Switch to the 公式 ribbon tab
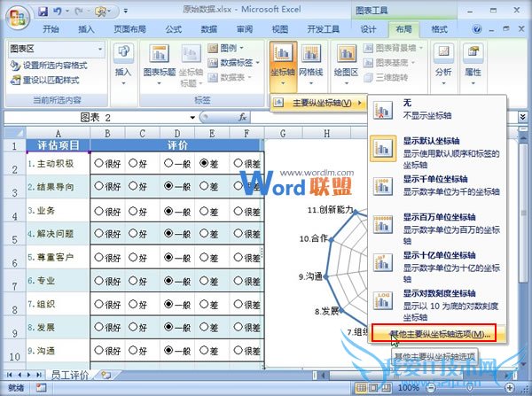Image resolution: width=532 pixels, height=396 pixels. click(174, 29)
